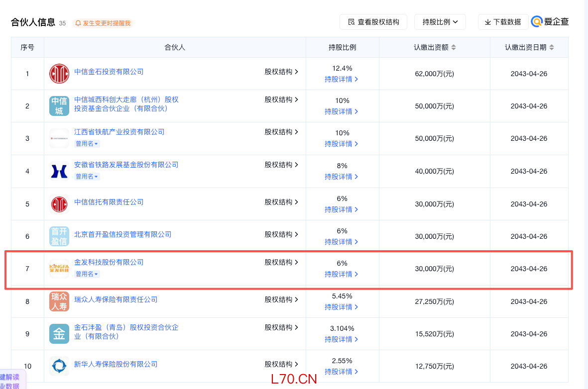Open 瑞众人寿保险有限责任公司 link
Screen dimensions: 588x389
point(116,299)
